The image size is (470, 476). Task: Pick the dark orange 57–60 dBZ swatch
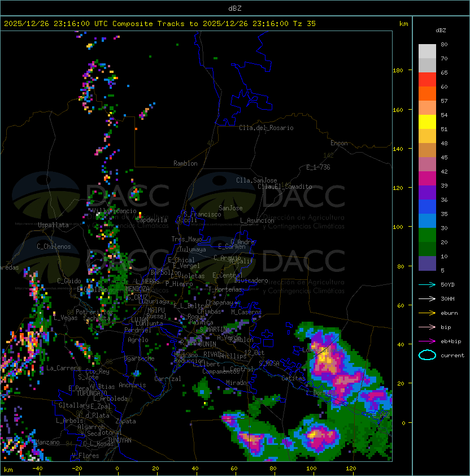427,94
